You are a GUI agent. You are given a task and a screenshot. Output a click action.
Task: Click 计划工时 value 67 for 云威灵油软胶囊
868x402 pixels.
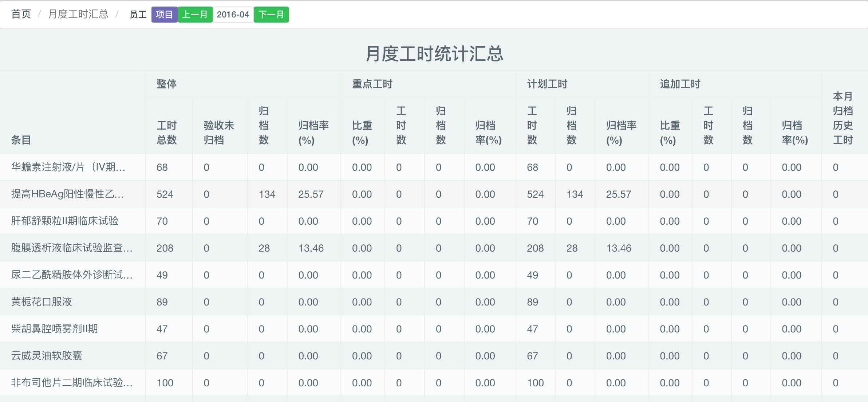[532, 356]
